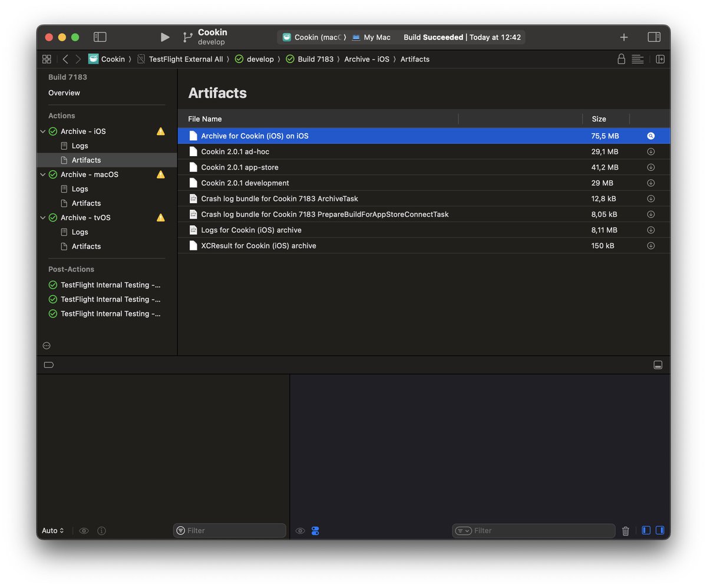
Task: Click the lock icon in jump bar
Action: pos(621,59)
